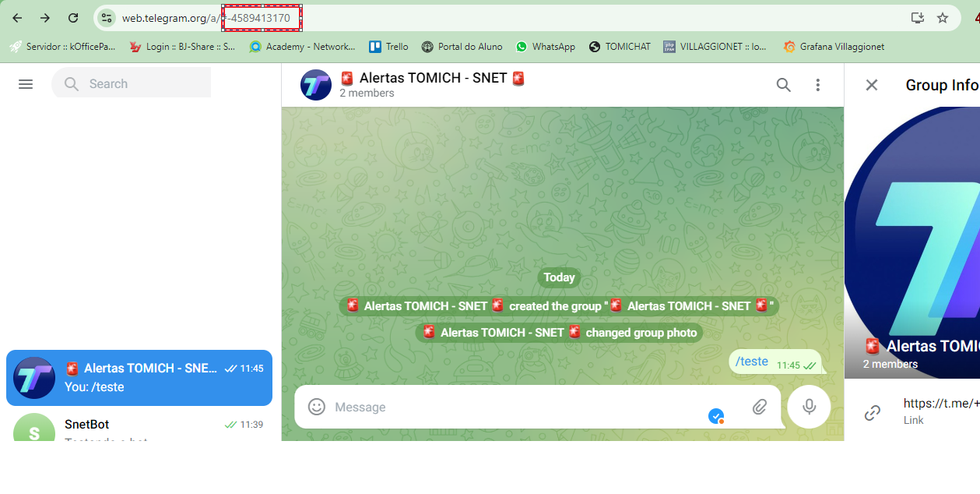Open chat more options three-dot menu
980x494 pixels.
817,85
